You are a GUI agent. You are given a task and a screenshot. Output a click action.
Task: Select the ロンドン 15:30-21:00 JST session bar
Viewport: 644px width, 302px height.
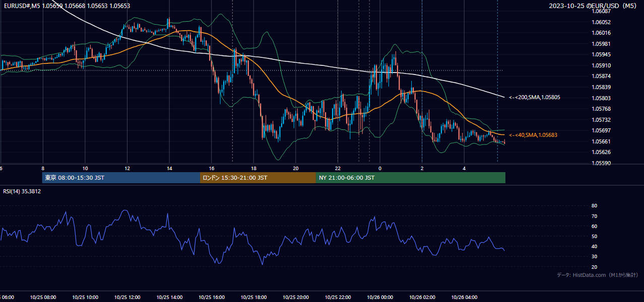point(258,178)
